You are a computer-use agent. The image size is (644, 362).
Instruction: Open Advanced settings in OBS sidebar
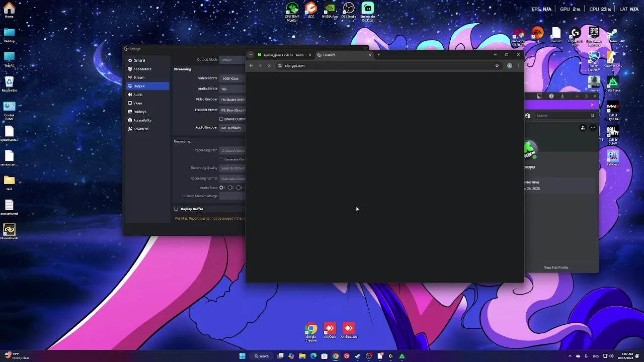coord(147,129)
